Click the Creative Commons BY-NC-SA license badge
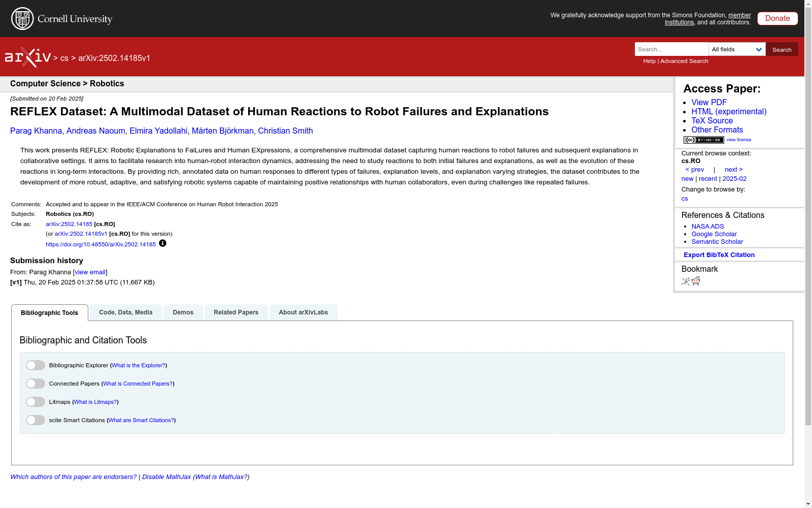 click(703, 140)
